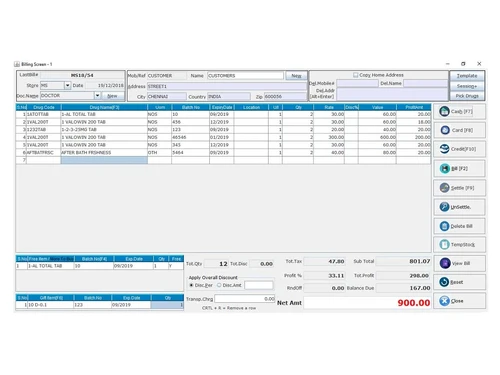Viewport: 500px width, 375px height.
Task: Click the empty highlighted drug name cell in row 7
Action: (x=104, y=160)
